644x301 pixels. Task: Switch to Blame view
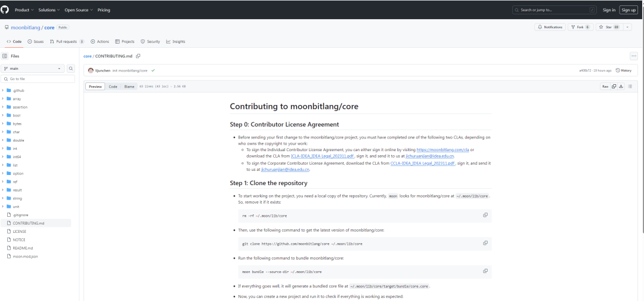click(129, 87)
